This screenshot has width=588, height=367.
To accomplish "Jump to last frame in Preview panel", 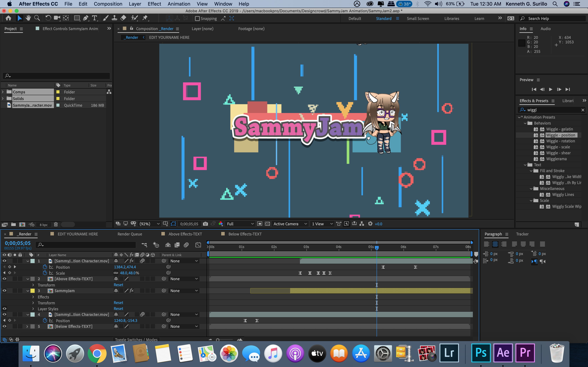I will [x=568, y=89].
